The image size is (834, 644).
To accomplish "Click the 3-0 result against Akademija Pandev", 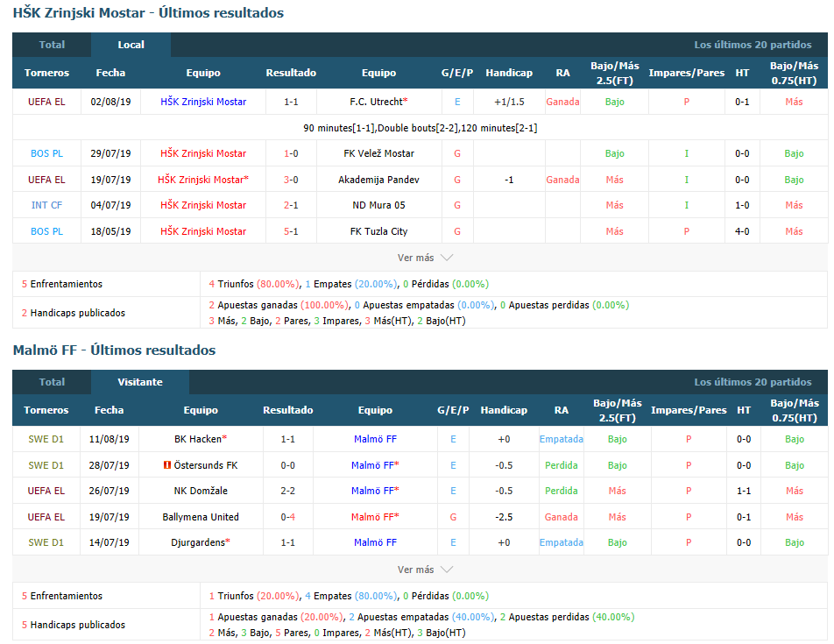I will [291, 180].
